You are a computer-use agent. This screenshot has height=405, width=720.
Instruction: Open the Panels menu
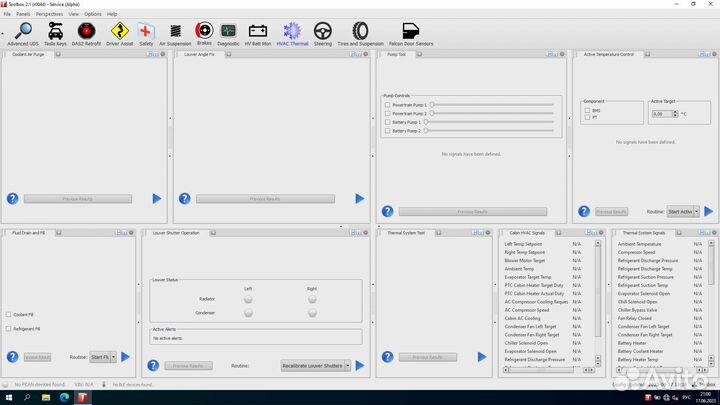click(x=23, y=14)
